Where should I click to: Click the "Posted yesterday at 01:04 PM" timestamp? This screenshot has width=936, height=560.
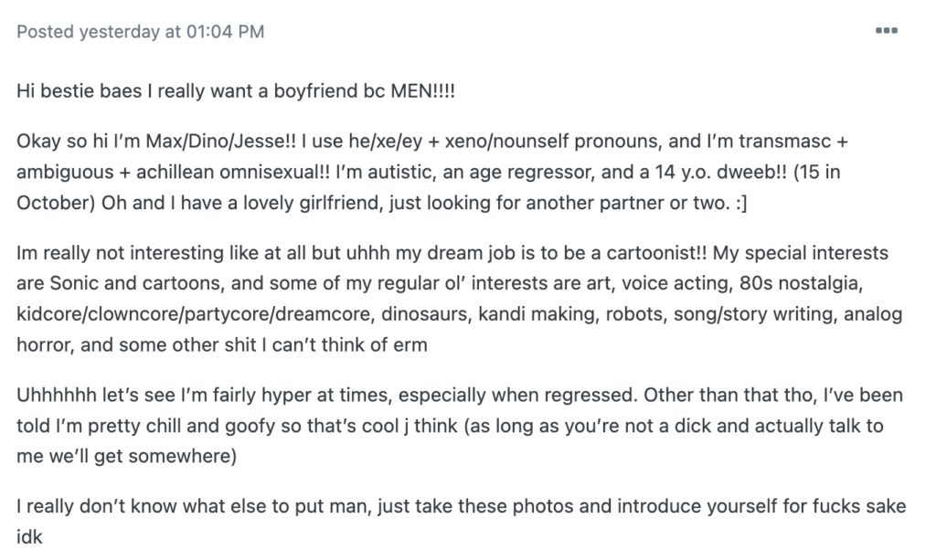pos(141,32)
